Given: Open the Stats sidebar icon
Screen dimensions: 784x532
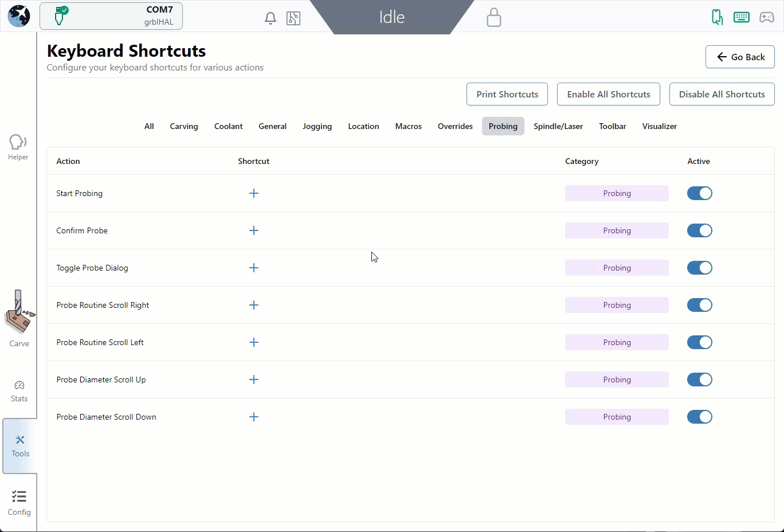Looking at the screenshot, I should [19, 391].
